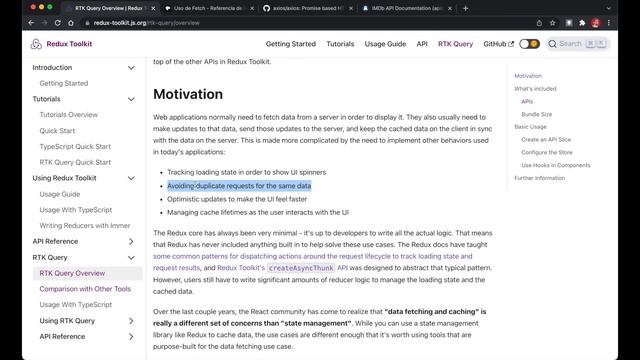Click the magnifier search icon
The image size is (640, 360).
[x=552, y=44]
